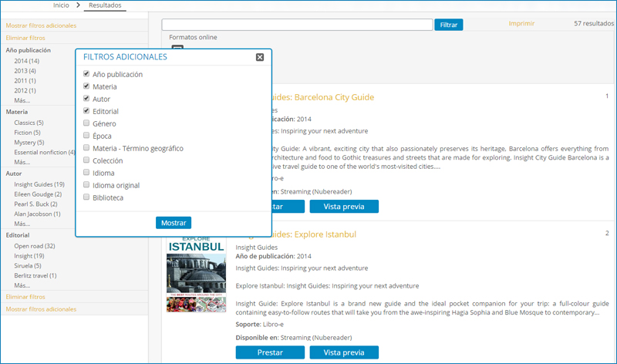
Task: Filter by year 2011 (1)
Action: coord(25,81)
